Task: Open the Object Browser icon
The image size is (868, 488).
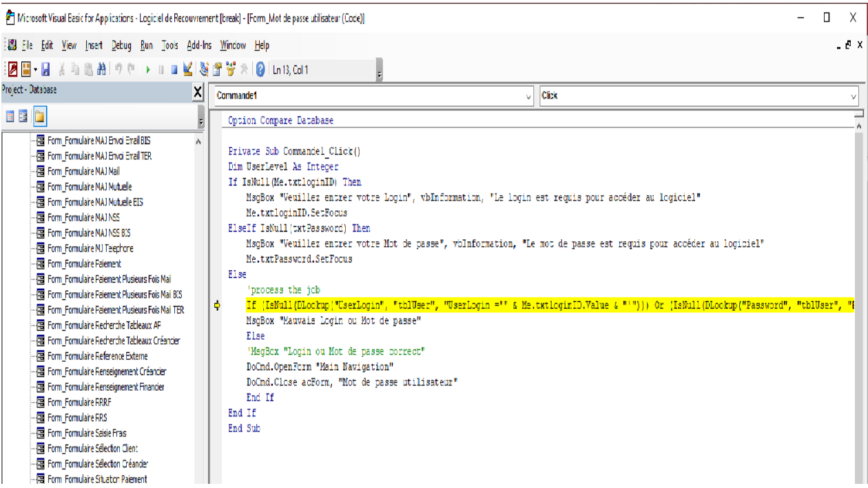Action: 231,70
